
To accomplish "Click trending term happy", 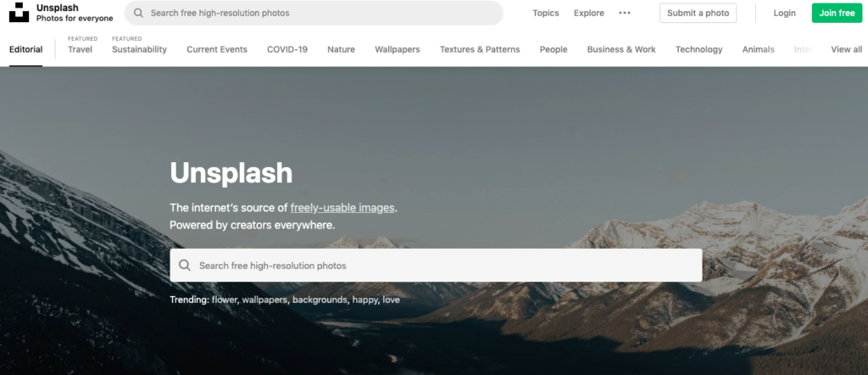I will click(x=365, y=299).
